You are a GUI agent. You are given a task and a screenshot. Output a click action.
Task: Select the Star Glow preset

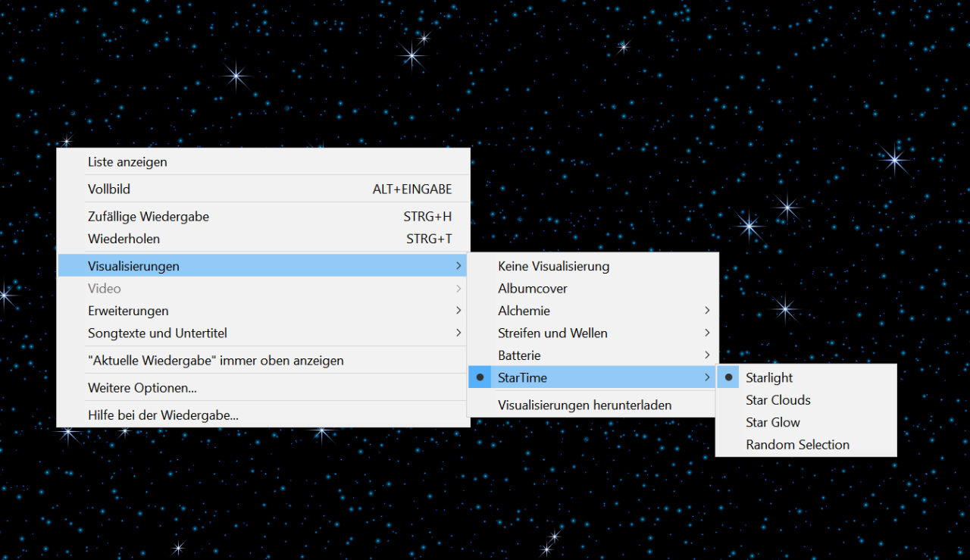806,422
